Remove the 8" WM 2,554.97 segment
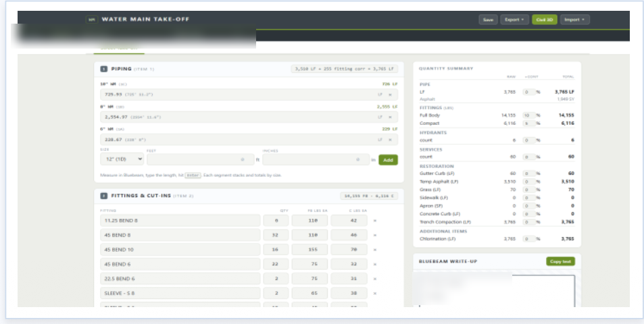The width and height of the screenshot is (644, 324). pos(390,117)
